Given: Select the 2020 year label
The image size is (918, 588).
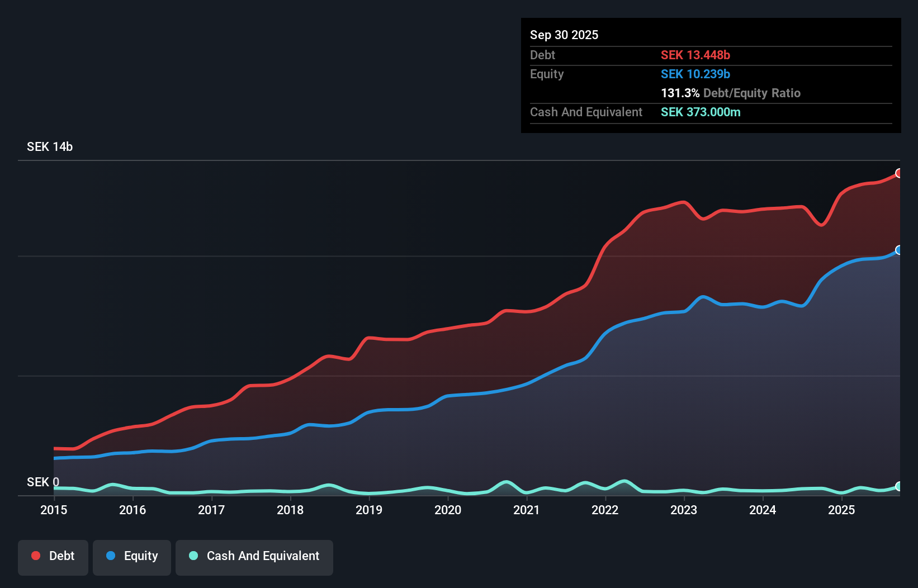Looking at the screenshot, I should tap(448, 510).
